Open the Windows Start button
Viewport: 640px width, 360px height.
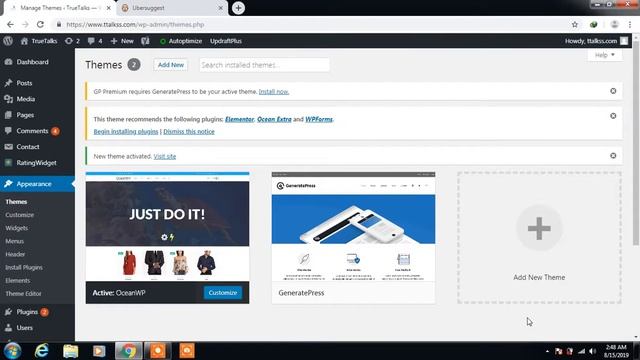click(12, 351)
